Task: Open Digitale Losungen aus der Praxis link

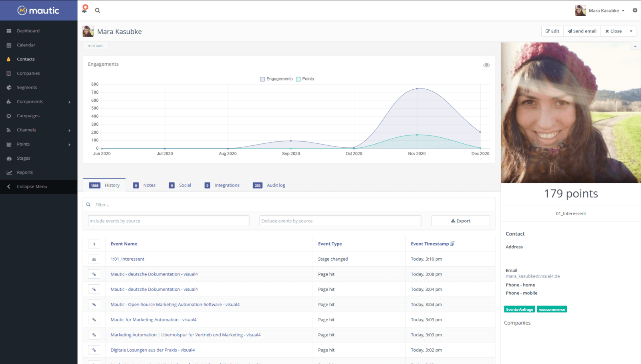Action: 153,350
